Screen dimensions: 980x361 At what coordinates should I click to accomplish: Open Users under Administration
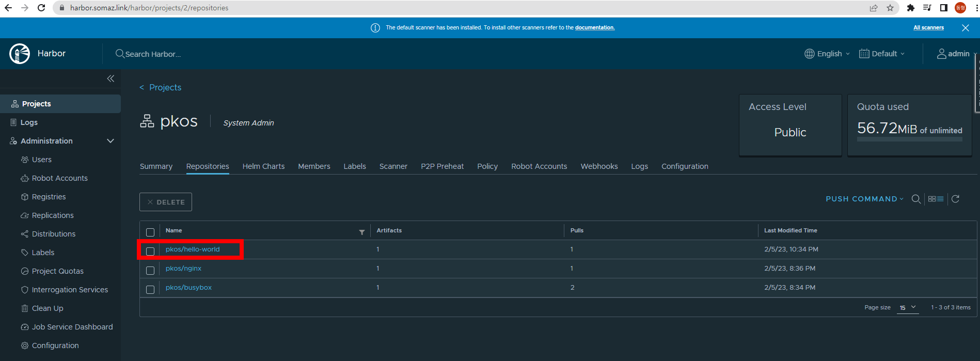click(x=41, y=160)
